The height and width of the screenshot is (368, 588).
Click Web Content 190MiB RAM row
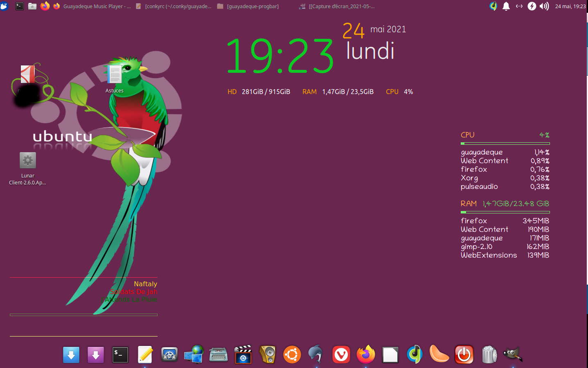[x=505, y=229]
